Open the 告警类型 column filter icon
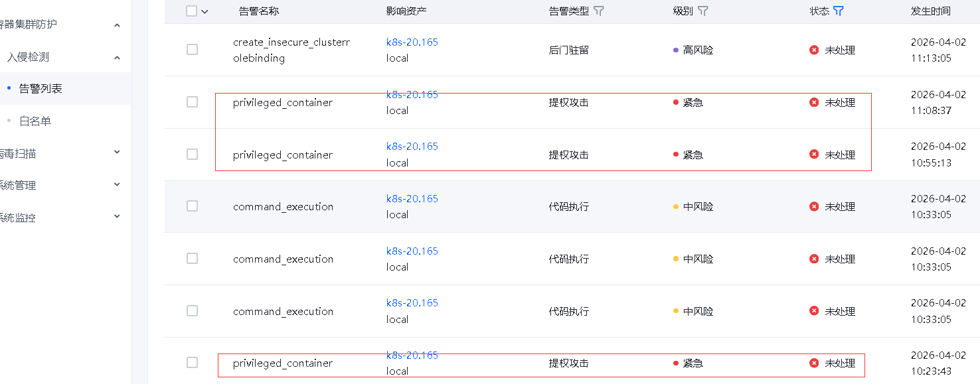This screenshot has height=384, width=980. click(x=598, y=11)
